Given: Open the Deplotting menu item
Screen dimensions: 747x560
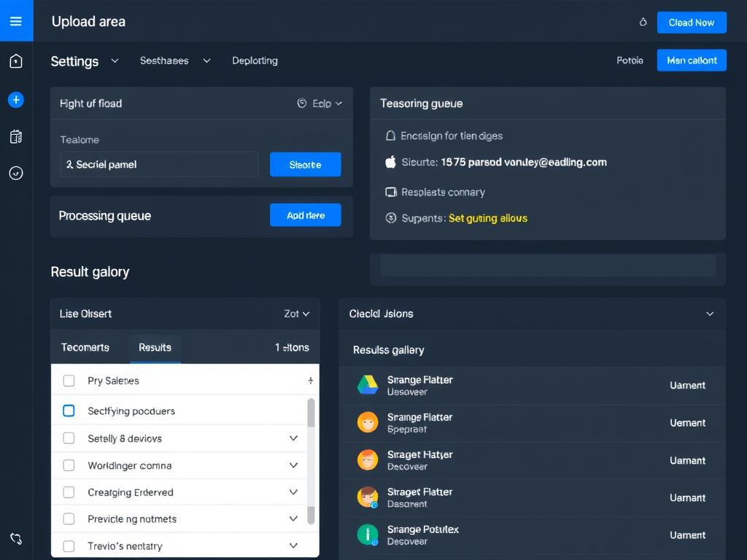Looking at the screenshot, I should pyautogui.click(x=255, y=61).
